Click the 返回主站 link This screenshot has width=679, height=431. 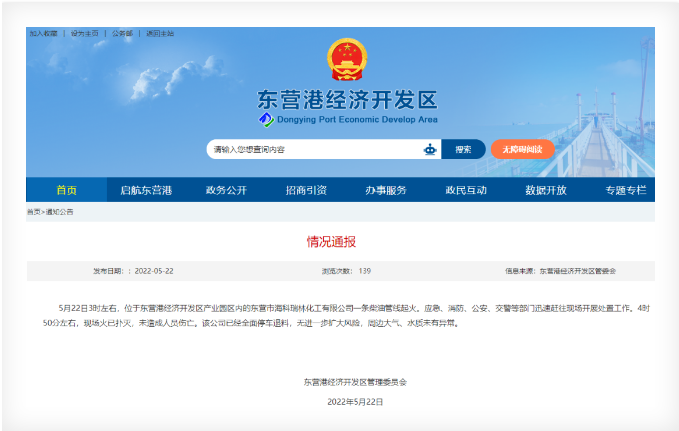[x=160, y=33]
